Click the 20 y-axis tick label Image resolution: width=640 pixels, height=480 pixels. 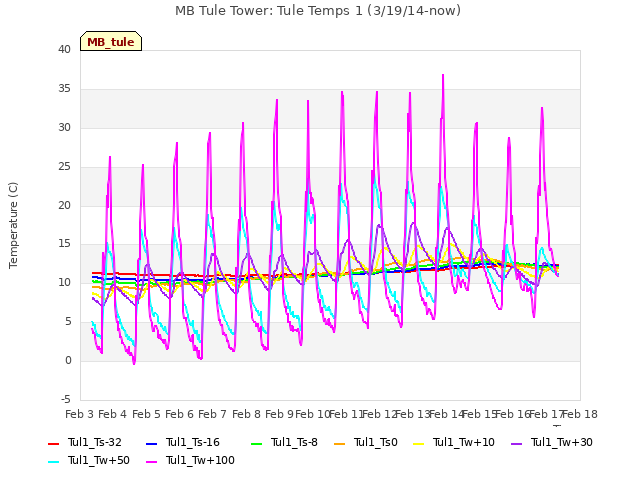click(x=64, y=205)
